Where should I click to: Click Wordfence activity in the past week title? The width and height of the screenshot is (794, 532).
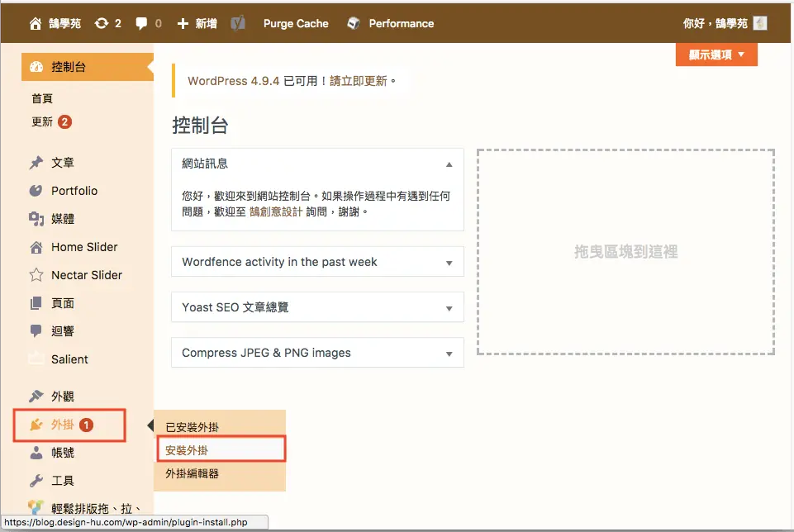[279, 262]
